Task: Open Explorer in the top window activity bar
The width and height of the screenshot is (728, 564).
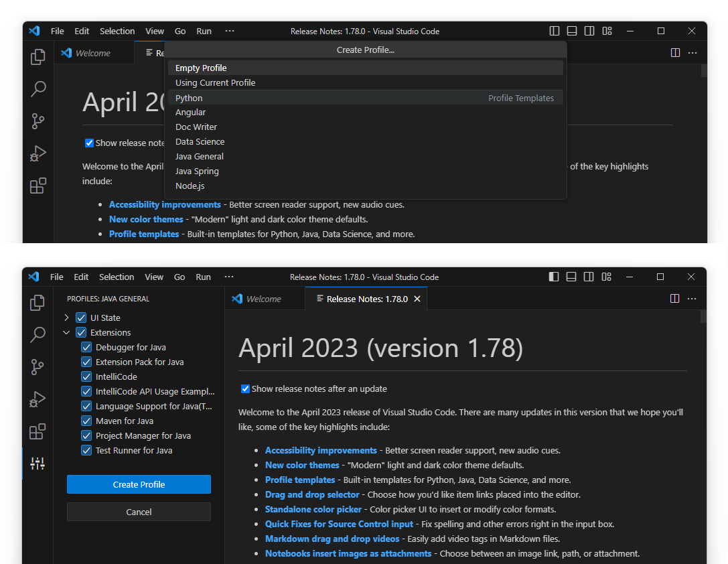Action: pos(38,57)
